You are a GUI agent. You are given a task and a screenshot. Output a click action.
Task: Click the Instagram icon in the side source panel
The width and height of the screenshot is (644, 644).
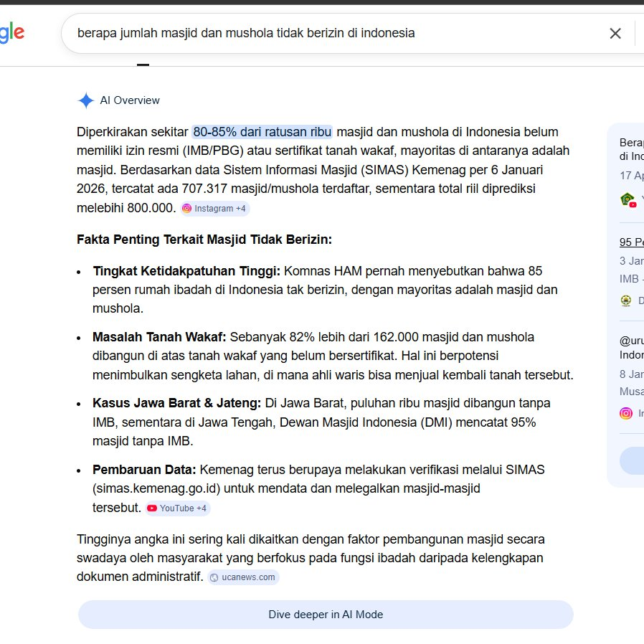pyautogui.click(x=626, y=413)
